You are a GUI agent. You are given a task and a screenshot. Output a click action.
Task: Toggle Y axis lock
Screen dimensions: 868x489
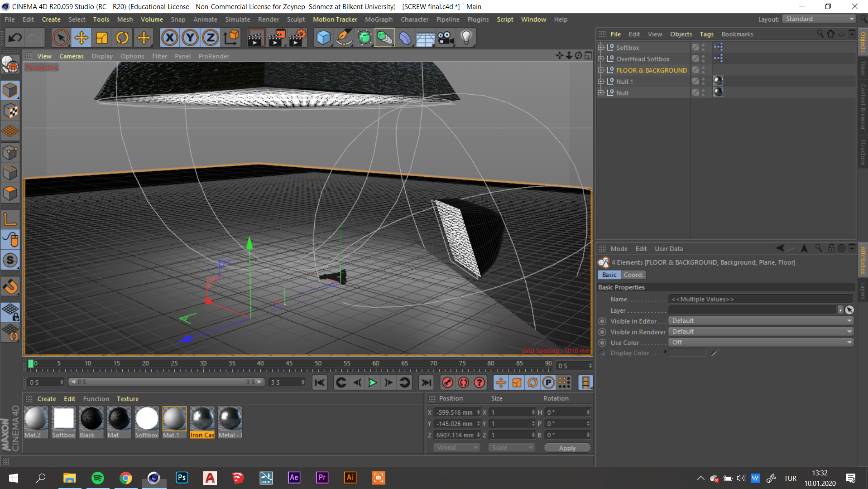coord(190,38)
